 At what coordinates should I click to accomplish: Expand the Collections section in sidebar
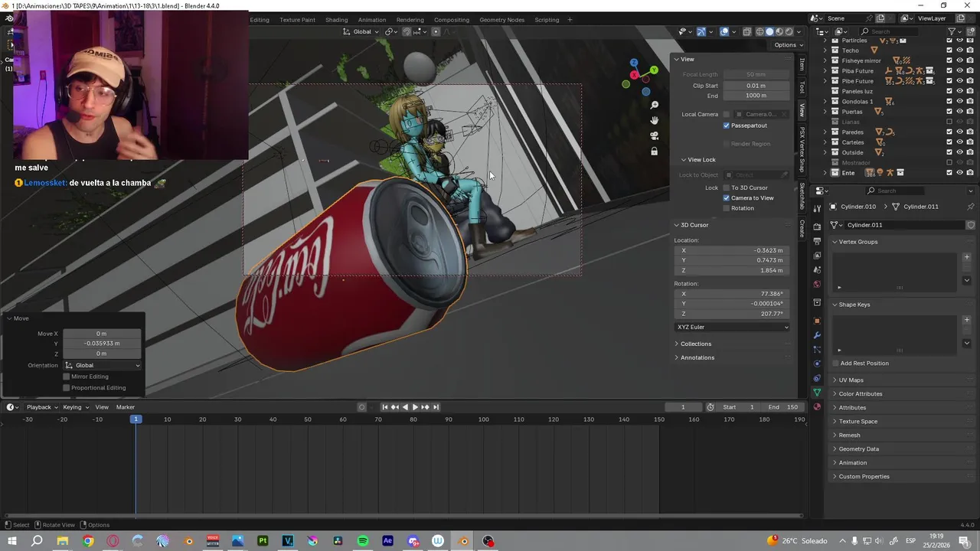(x=695, y=344)
